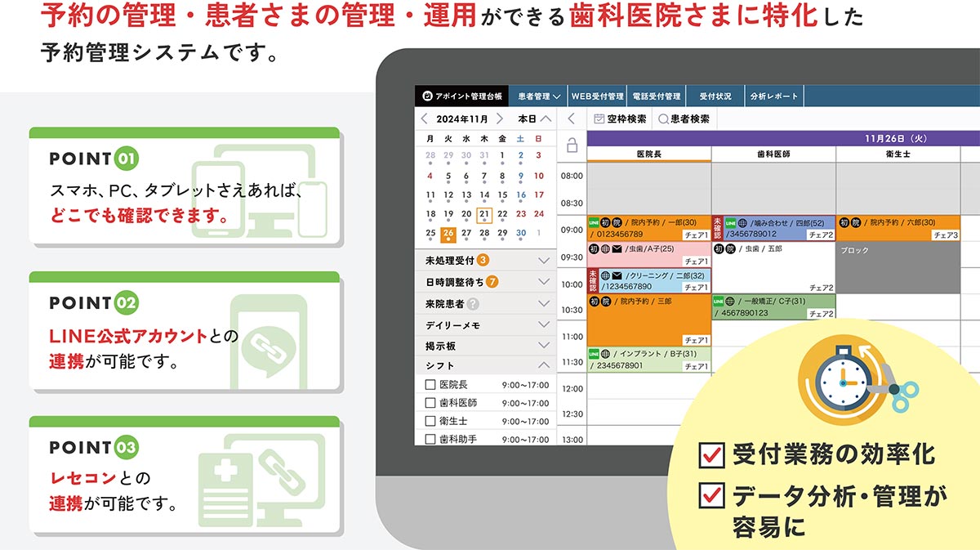Open 患者検索 patient search
The width and height of the screenshot is (980, 550).
[x=684, y=118]
